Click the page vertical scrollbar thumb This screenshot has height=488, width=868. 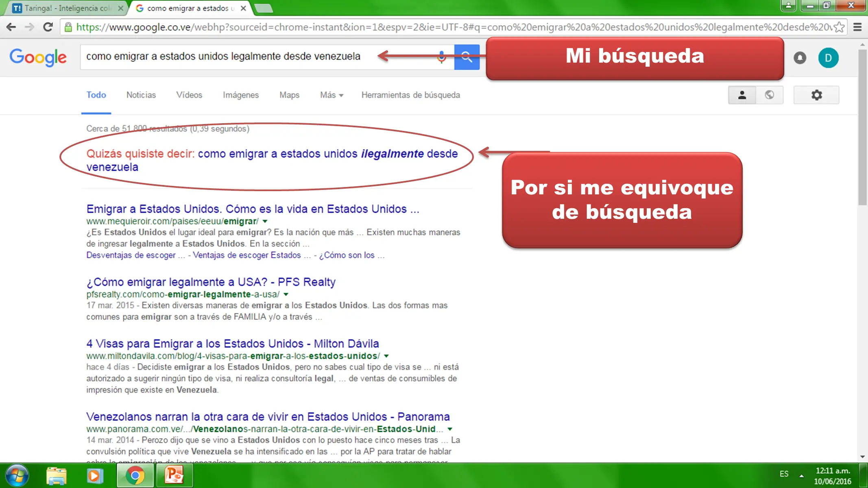coord(862,127)
